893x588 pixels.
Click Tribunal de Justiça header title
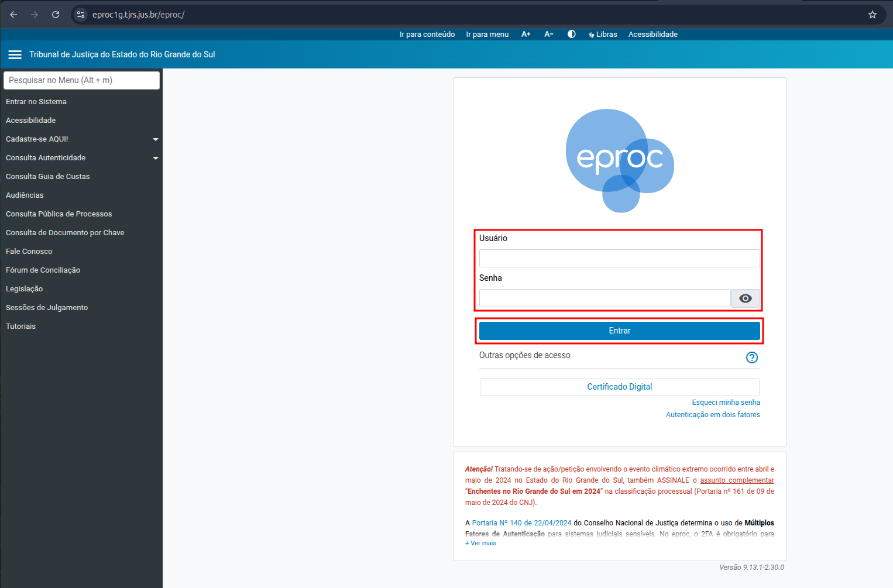pyautogui.click(x=122, y=54)
